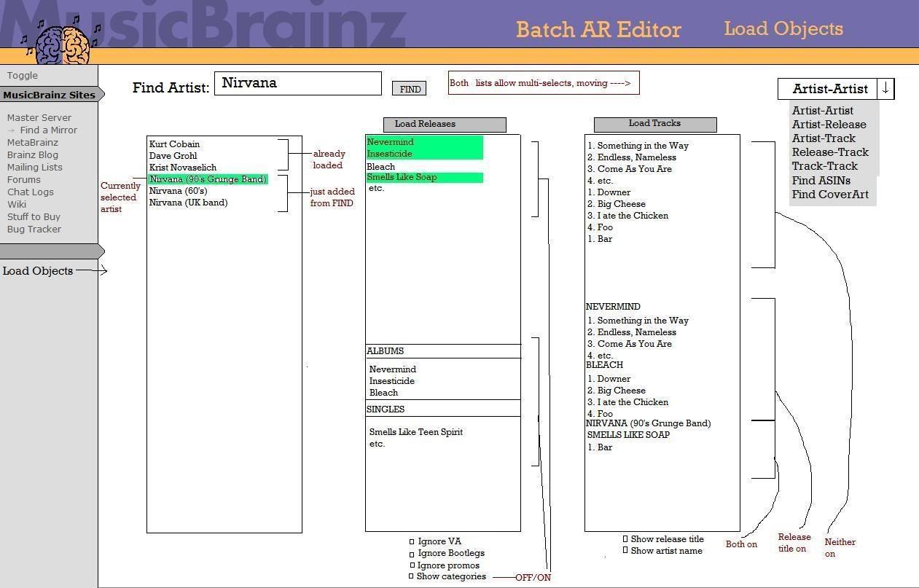
Task: Click the Load Tracks button
Action: (655, 124)
